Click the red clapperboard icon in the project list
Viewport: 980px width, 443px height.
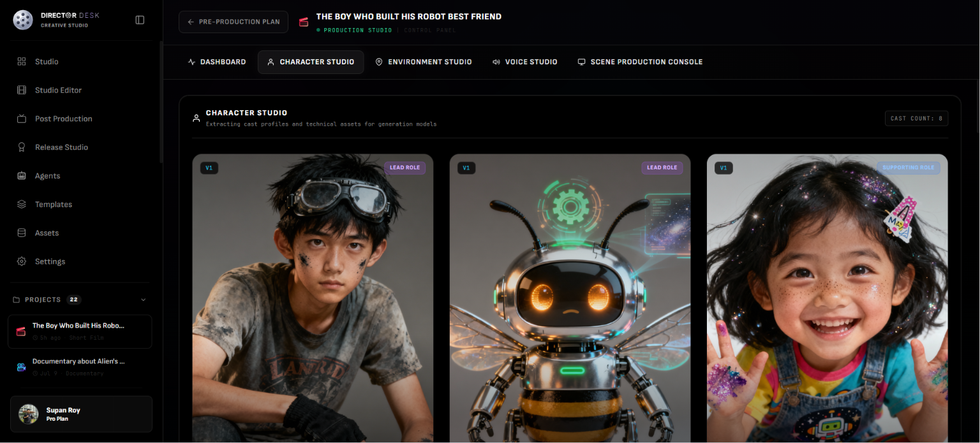pyautogui.click(x=21, y=331)
